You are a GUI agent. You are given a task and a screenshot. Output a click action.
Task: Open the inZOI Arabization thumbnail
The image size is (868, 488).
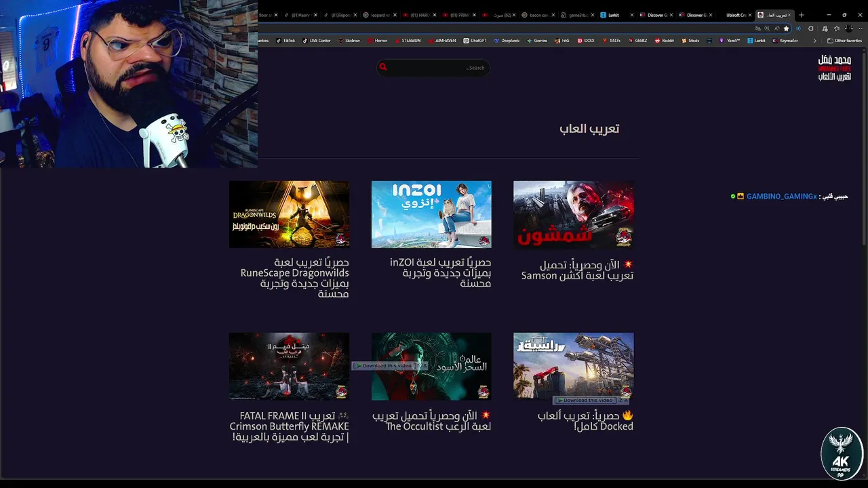pyautogui.click(x=431, y=214)
